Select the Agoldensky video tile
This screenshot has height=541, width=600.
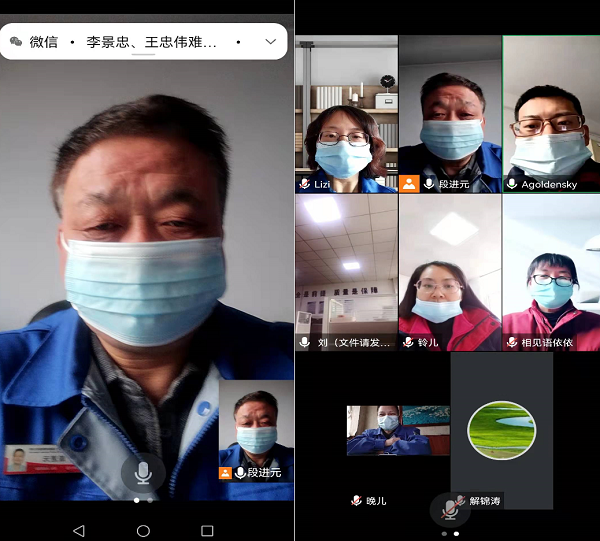click(x=551, y=110)
